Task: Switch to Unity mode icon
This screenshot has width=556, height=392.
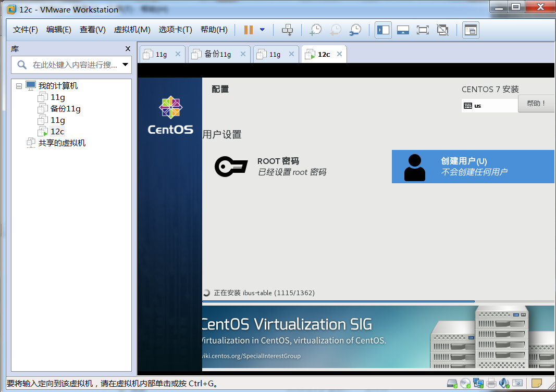Action: point(442,30)
